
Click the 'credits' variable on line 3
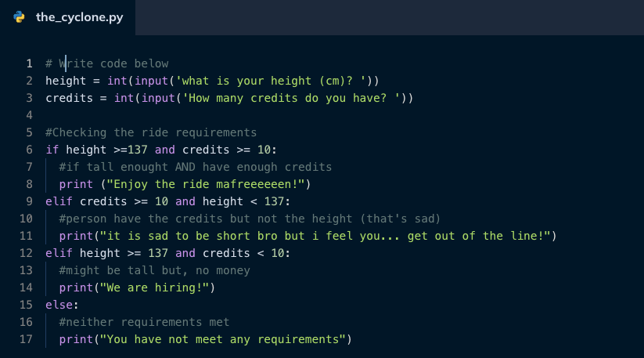(70, 98)
